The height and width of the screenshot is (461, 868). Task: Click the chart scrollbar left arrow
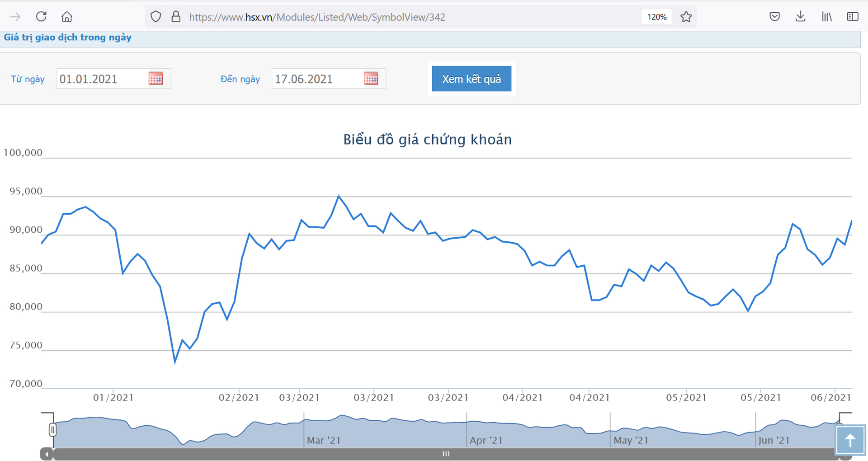pyautogui.click(x=47, y=454)
